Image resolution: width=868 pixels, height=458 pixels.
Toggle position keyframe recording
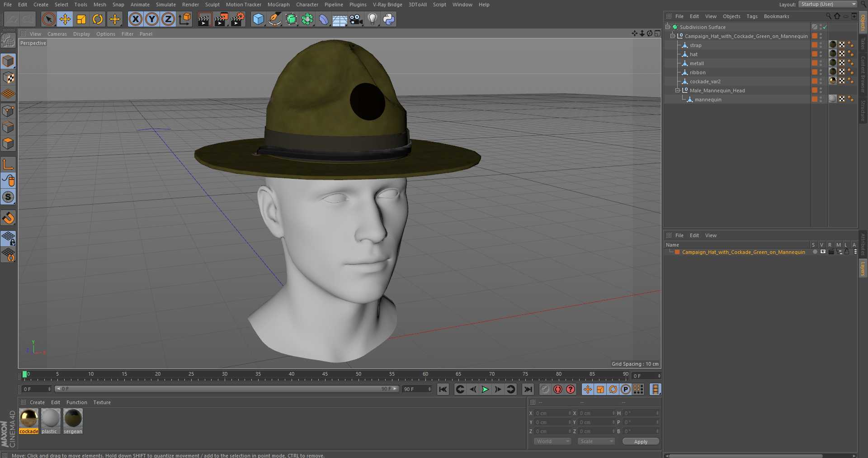[587, 389]
